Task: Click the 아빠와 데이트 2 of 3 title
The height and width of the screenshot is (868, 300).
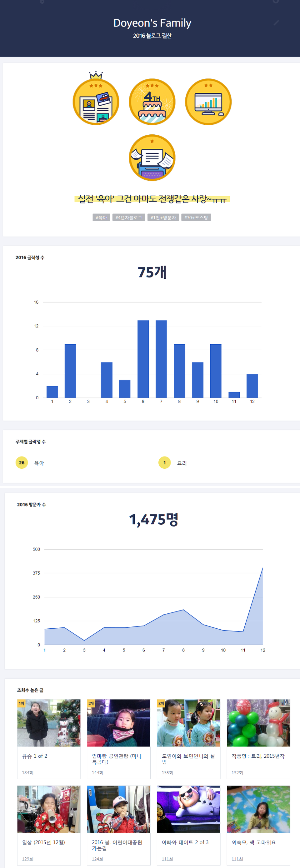Action: tap(185, 842)
